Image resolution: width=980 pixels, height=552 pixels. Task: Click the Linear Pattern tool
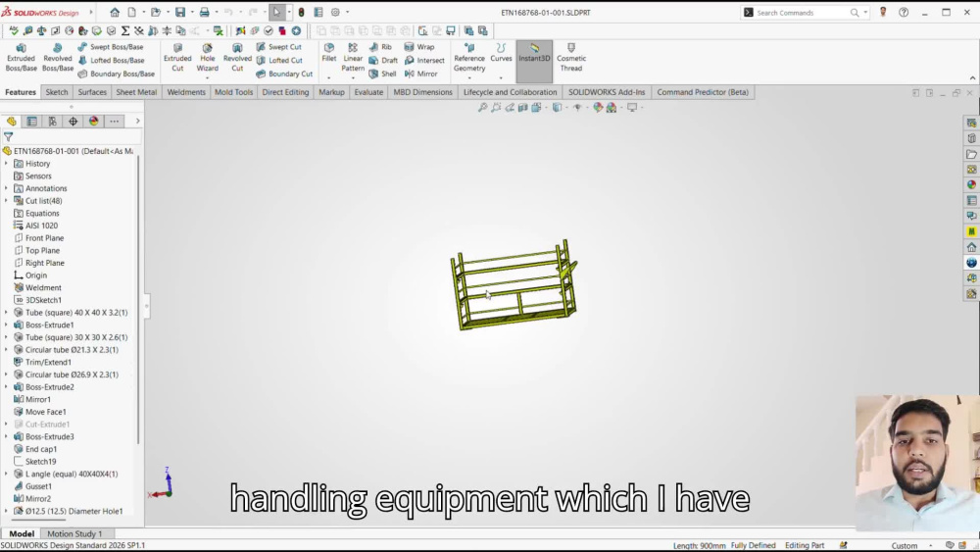353,58
